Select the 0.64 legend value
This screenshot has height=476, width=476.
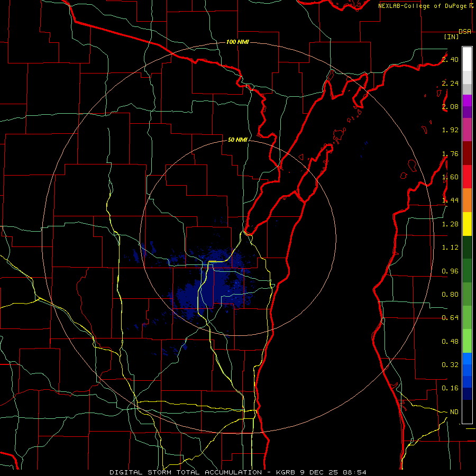pyautogui.click(x=450, y=317)
